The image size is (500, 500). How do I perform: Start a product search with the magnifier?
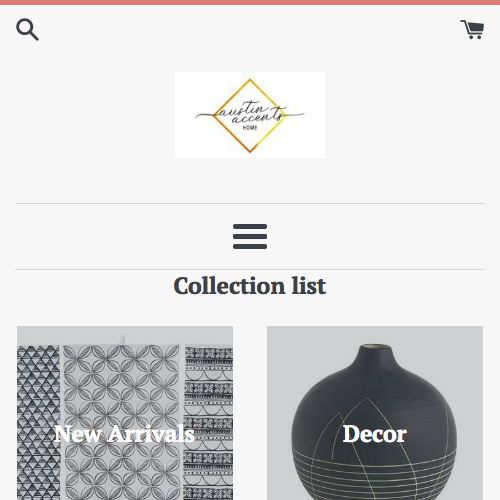coord(27,30)
